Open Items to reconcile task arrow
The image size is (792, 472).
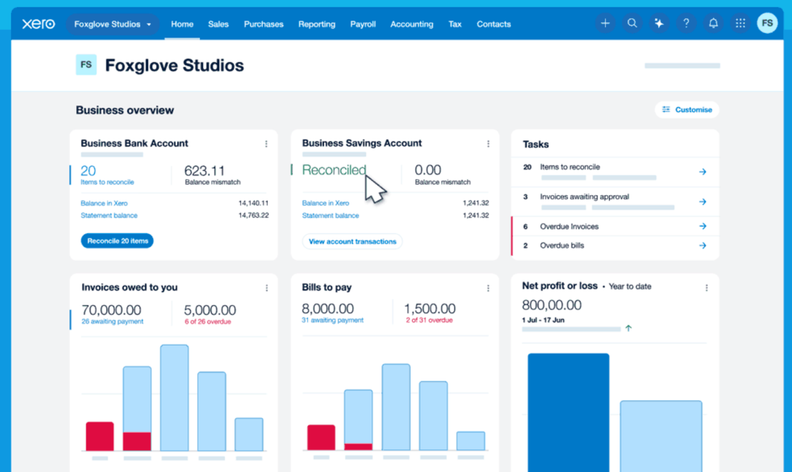point(703,172)
